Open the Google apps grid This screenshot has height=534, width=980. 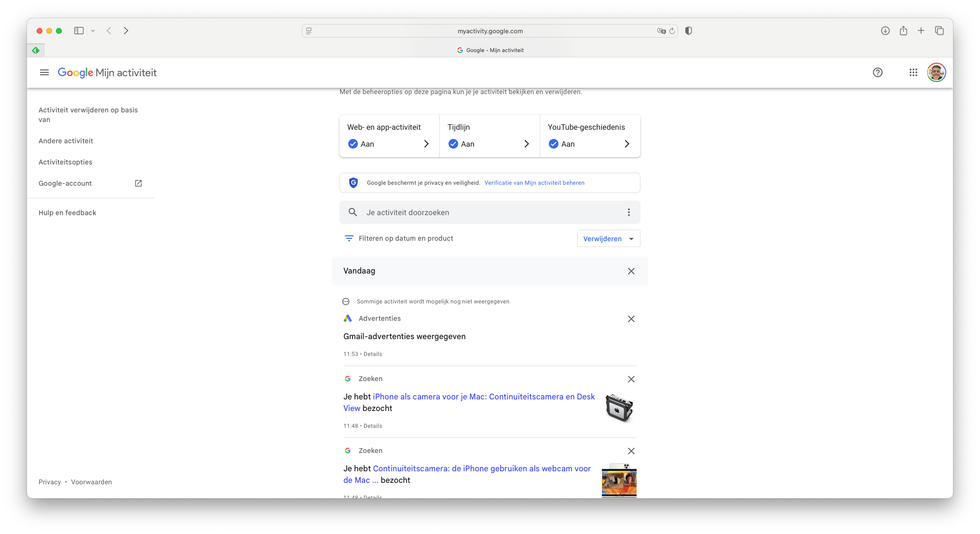click(913, 72)
